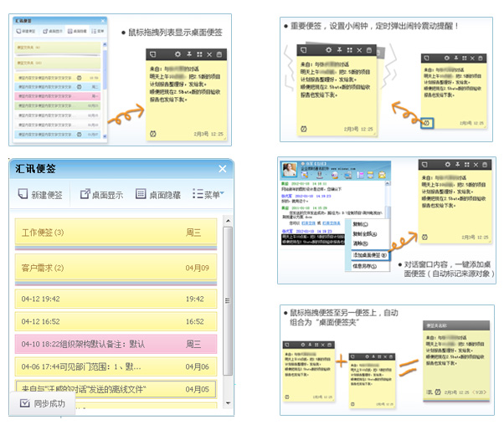Click the highlighted black message in the chat log
The height and width of the screenshot is (435, 504).
click(x=312, y=239)
